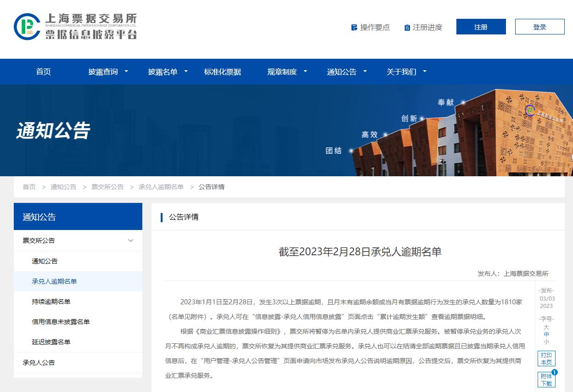Select 大 to enlarge the font size
This screenshot has height=392, width=573.
pos(545,327)
